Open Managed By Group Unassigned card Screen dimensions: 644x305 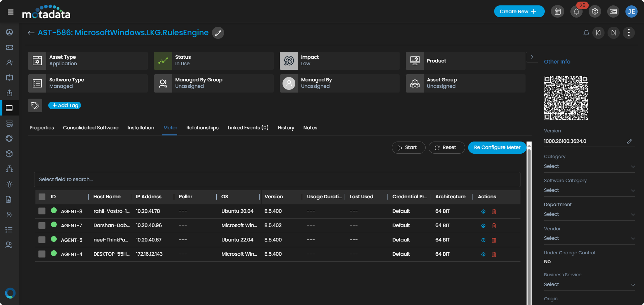coord(214,83)
